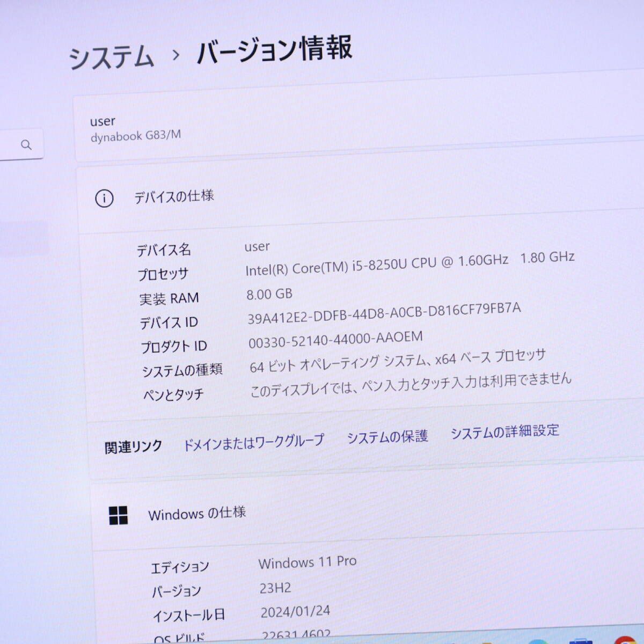
Task: Click the インストール日 label
Action: point(189,616)
